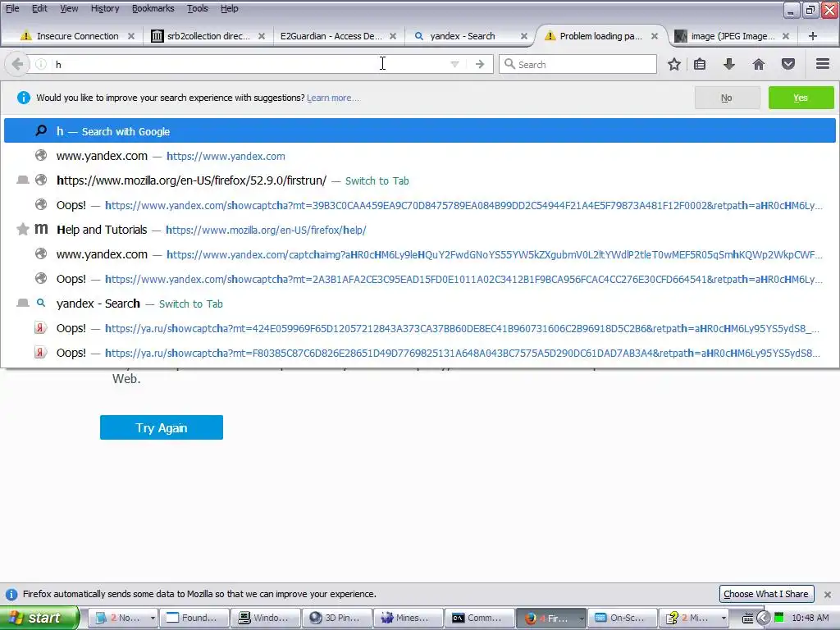Close the Problem loading page tab
Image resolution: width=840 pixels, height=630 pixels.
pyautogui.click(x=655, y=36)
